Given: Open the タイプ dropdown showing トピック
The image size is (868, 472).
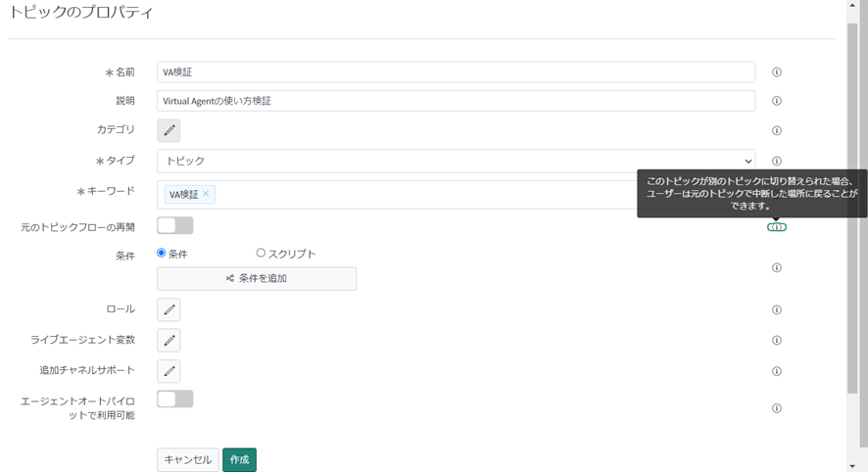Looking at the screenshot, I should 457,161.
